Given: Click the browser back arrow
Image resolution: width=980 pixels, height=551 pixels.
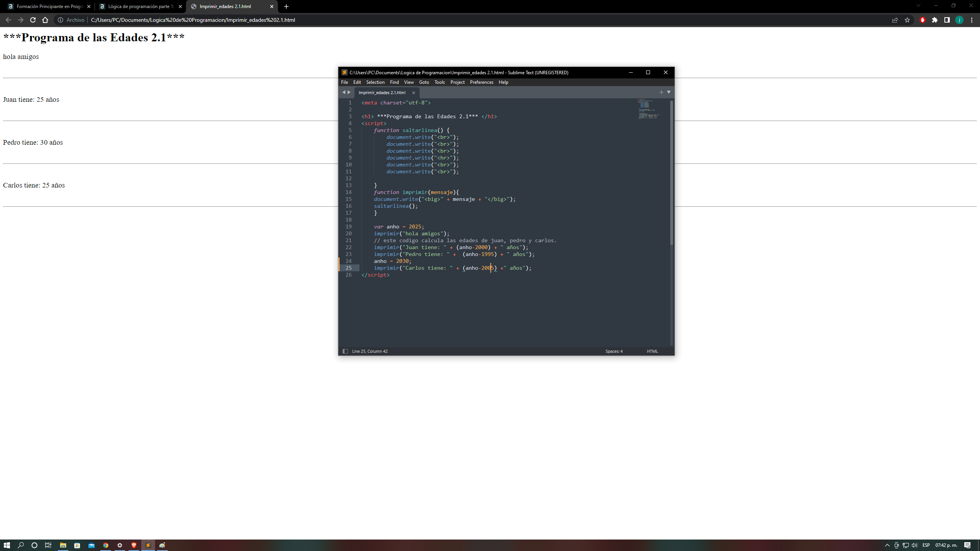Looking at the screenshot, I should 8,20.
